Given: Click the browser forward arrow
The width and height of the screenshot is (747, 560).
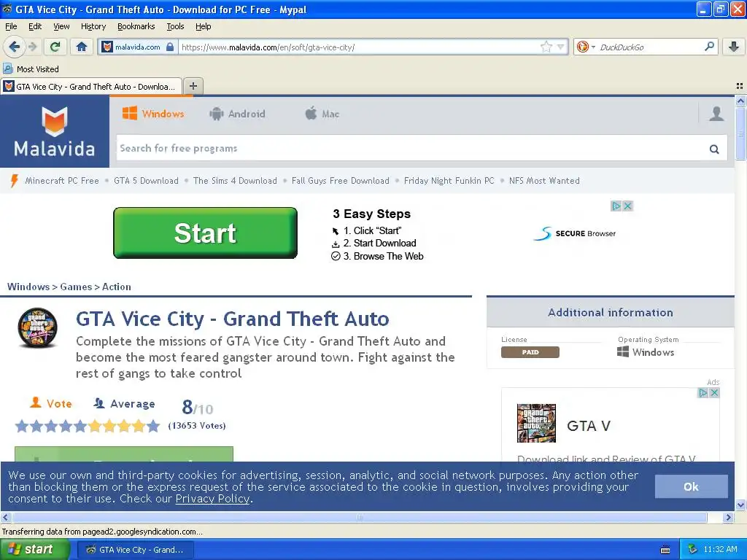Looking at the screenshot, I should [32, 47].
